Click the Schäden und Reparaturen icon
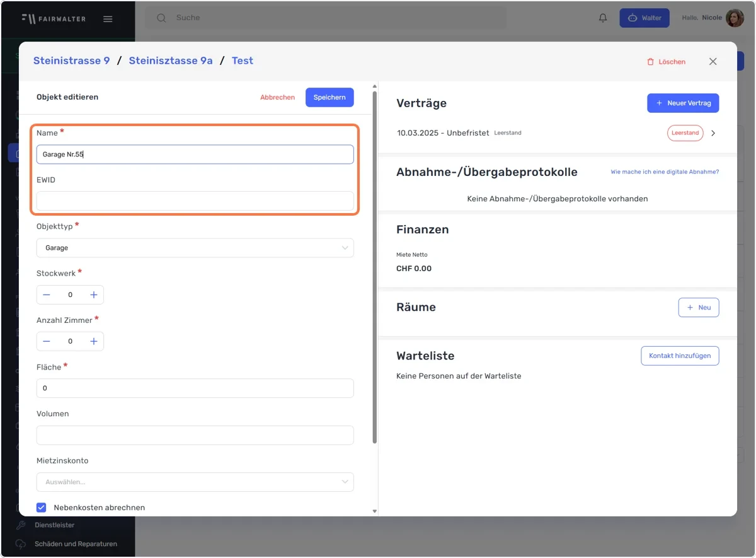The height and width of the screenshot is (558, 756). point(21,543)
